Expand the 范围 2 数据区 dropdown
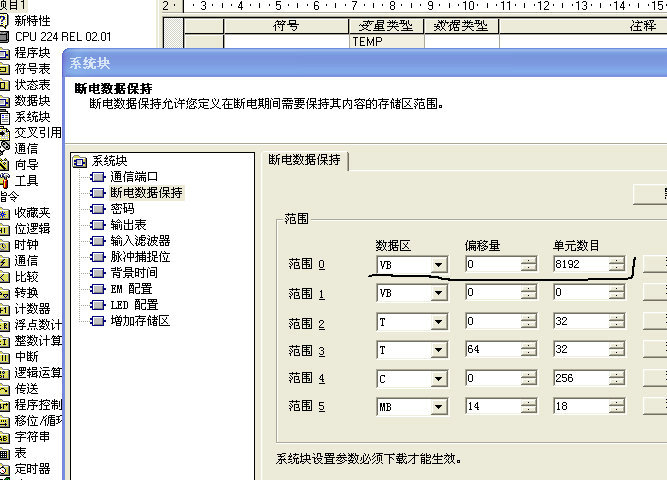The height and width of the screenshot is (480, 667). point(438,324)
